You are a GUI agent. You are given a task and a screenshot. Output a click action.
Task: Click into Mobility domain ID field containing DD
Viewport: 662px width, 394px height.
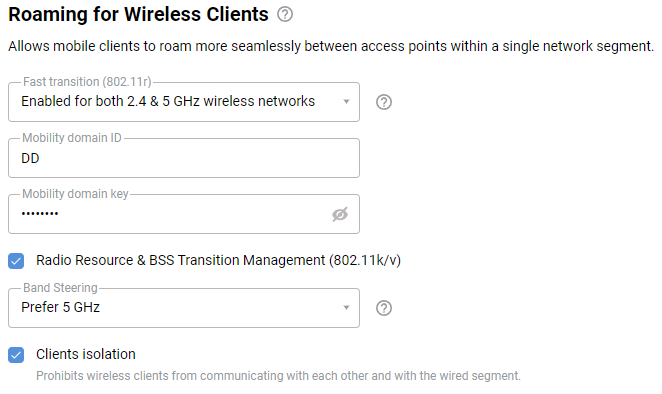point(184,158)
